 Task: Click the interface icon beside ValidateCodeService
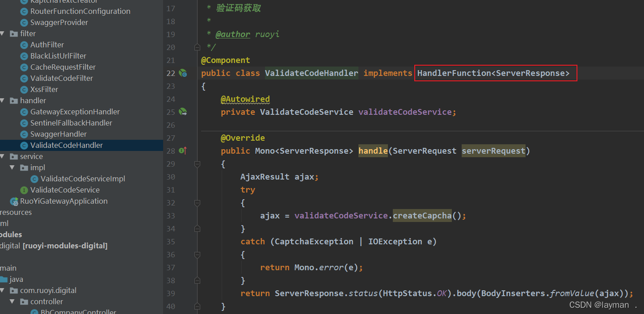click(24, 190)
